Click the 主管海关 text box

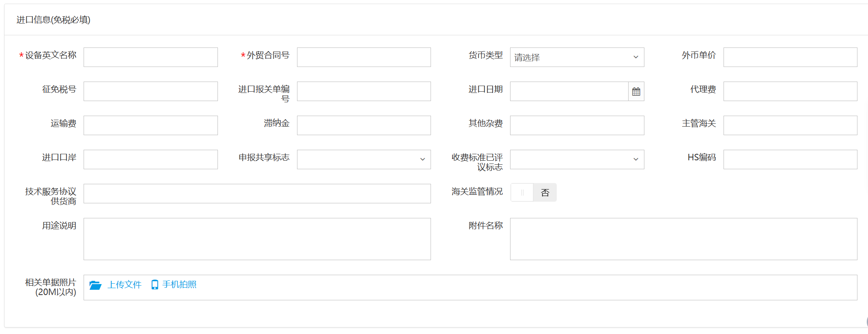click(790, 125)
